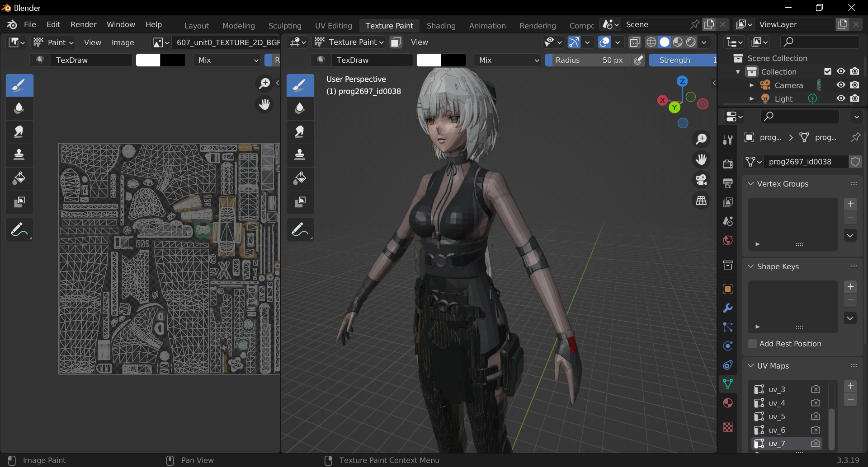This screenshot has height=467, width=868.
Task: Open the File menu
Action: click(30, 24)
